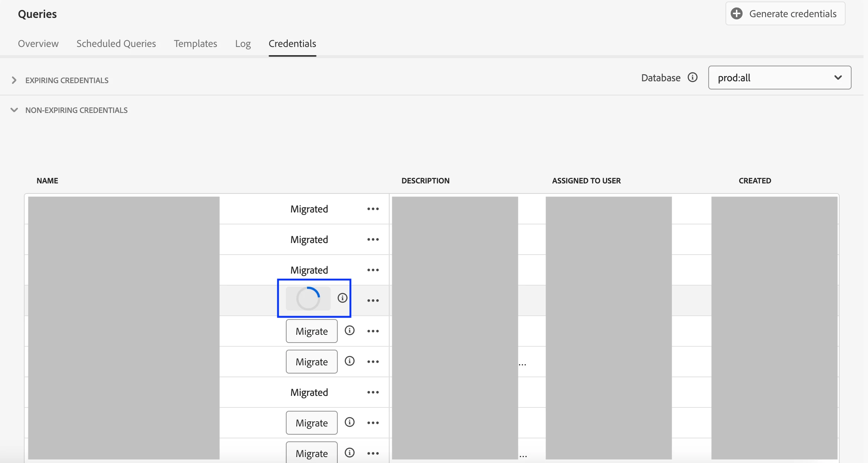
Task: Open more-options menu on second Migrated row
Action: click(x=373, y=239)
